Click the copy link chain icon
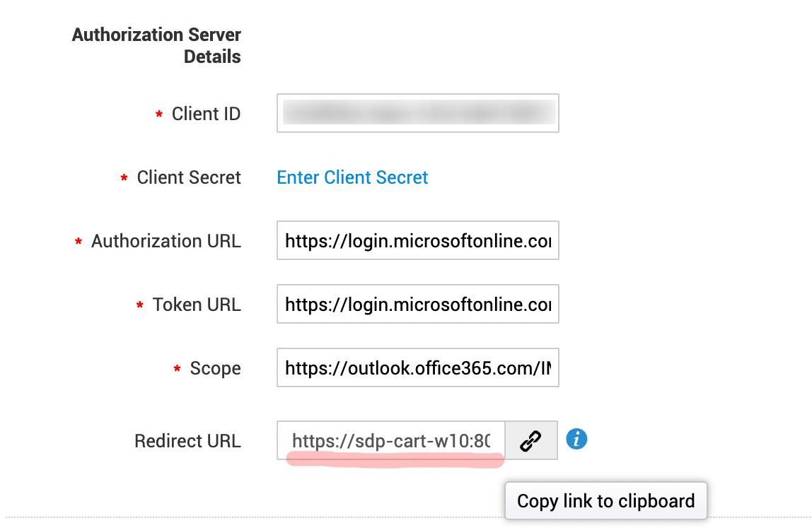Viewport: 812px width, 530px height. click(531, 441)
